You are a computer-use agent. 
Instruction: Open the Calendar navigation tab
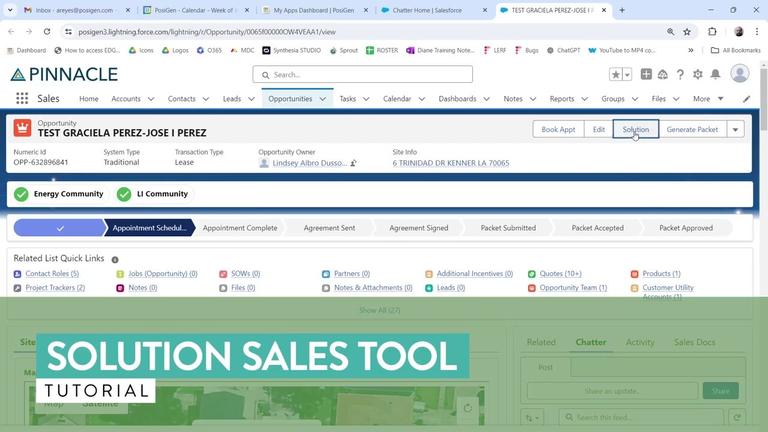tap(397, 98)
